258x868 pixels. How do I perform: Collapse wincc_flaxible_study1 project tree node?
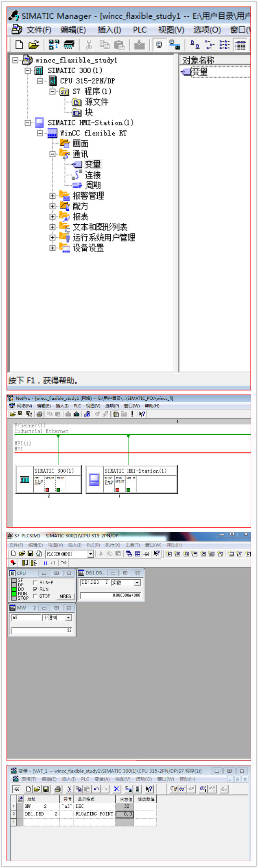(x=15, y=60)
